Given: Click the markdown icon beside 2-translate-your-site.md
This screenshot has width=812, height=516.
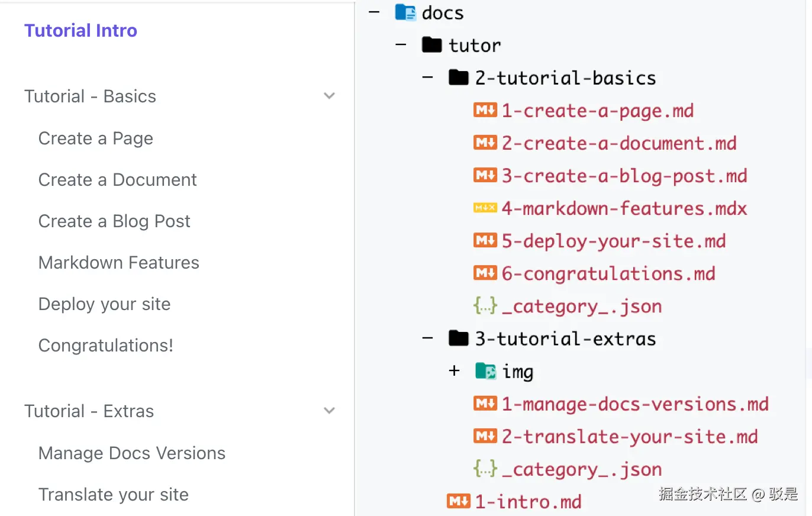Looking at the screenshot, I should [x=485, y=436].
